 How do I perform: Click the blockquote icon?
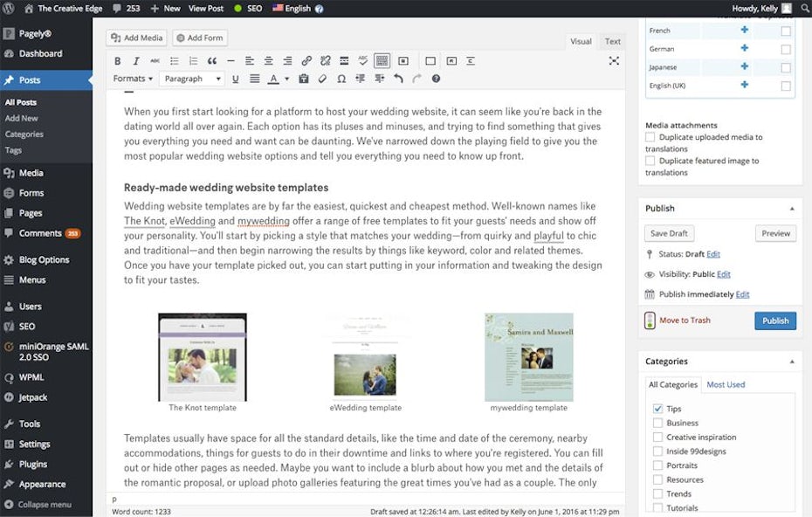coord(211,61)
